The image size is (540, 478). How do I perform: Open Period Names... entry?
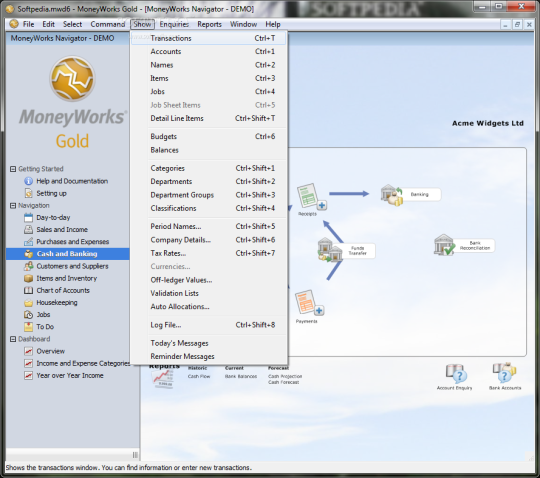[x=209, y=227]
